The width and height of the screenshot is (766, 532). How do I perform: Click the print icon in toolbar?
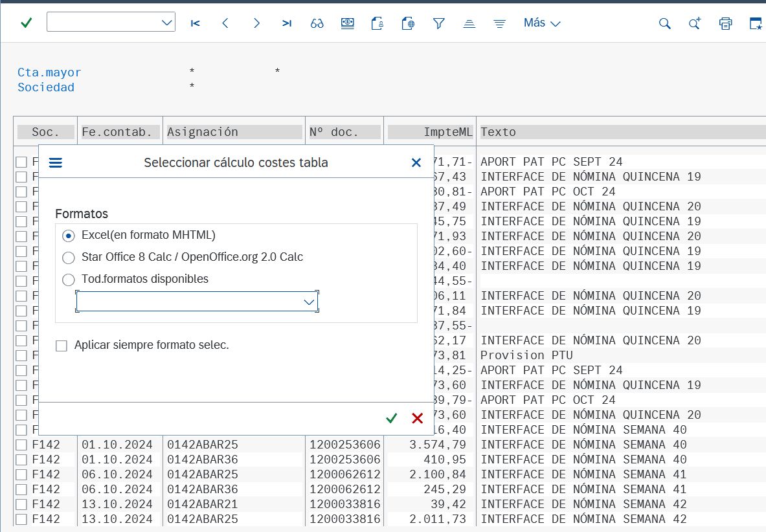coord(725,23)
